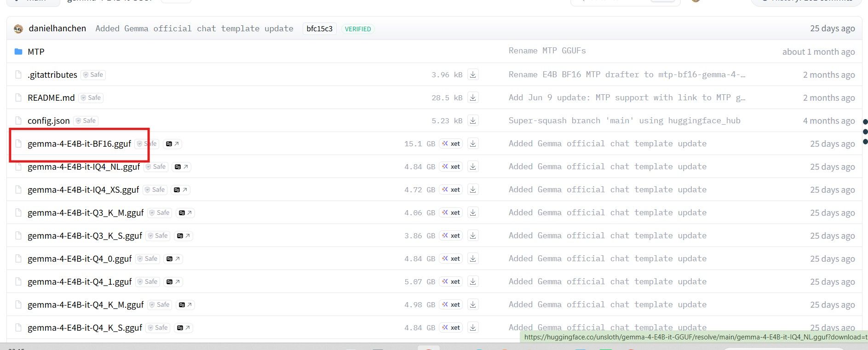Click the Safe badge next to README.md

pyautogui.click(x=91, y=98)
